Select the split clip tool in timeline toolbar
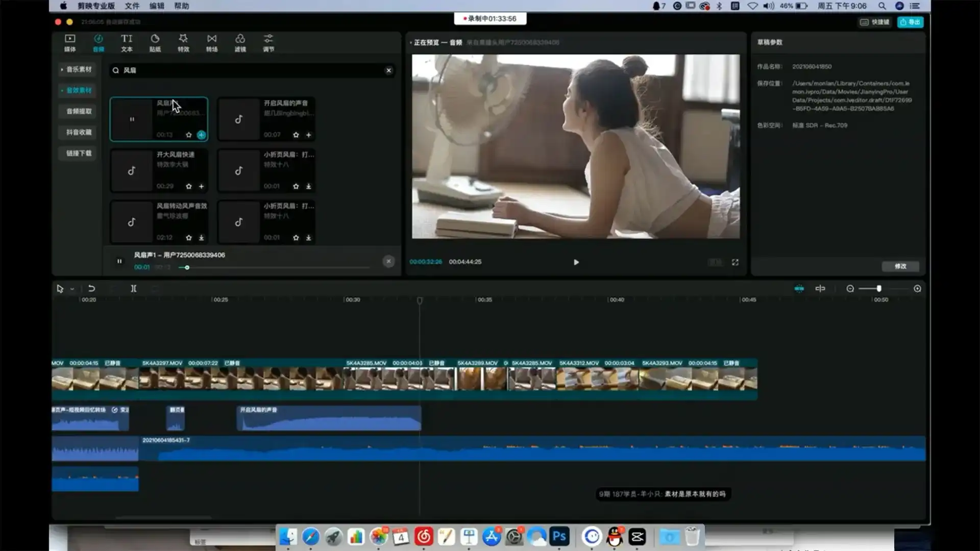Viewport: 980px width, 551px height. coord(134,289)
